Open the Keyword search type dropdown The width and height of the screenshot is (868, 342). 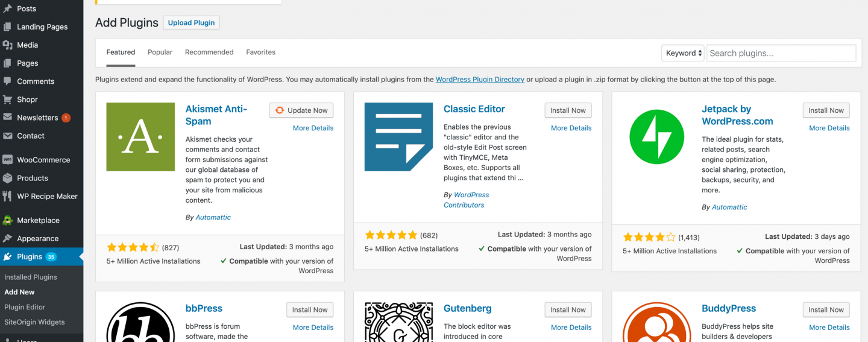coord(683,53)
